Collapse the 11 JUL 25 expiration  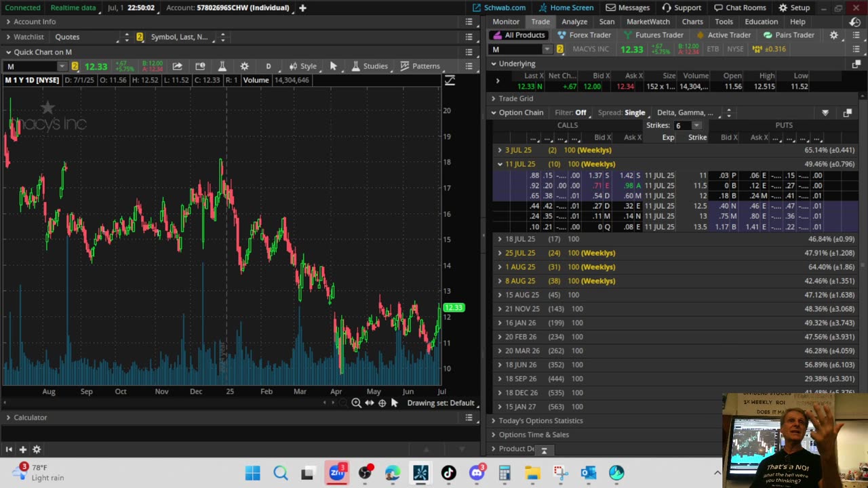pos(500,164)
